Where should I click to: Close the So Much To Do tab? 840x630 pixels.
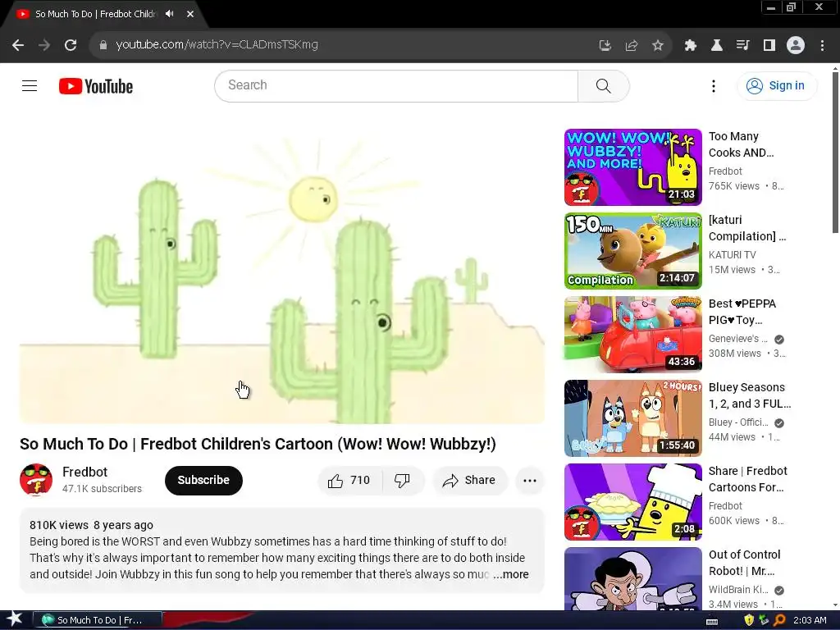click(190, 14)
